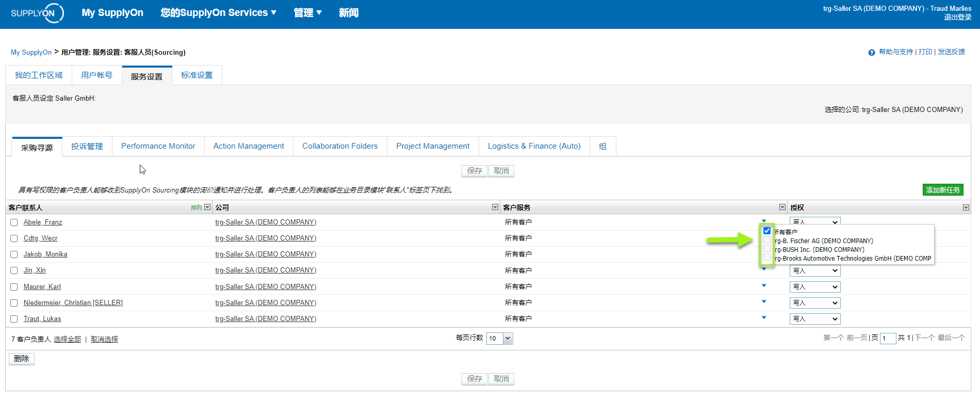
Task: Click My SupplyOn breadcrumb link
Action: pos(31,53)
